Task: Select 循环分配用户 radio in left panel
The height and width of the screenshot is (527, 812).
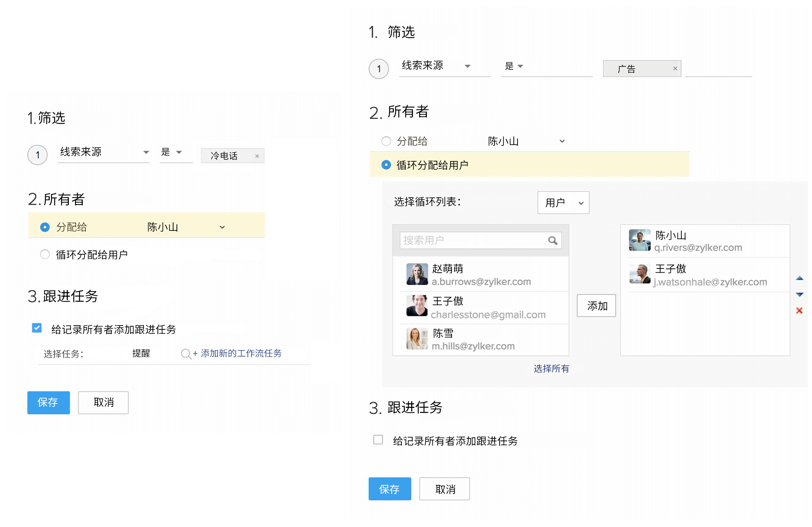Action: (45, 254)
